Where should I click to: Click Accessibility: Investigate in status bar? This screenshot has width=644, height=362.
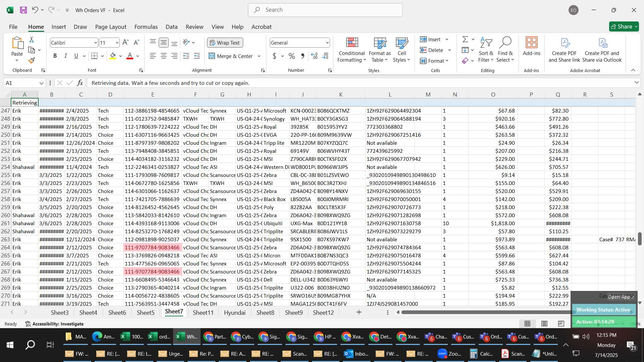tap(54, 324)
